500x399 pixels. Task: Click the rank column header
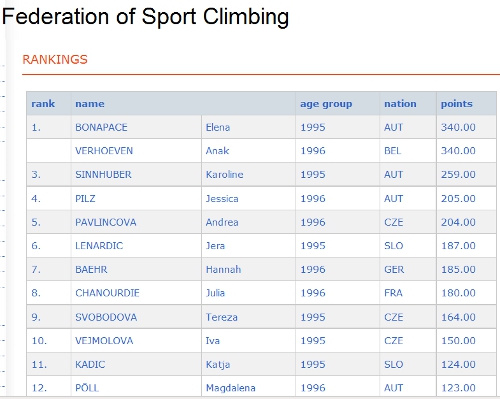click(43, 104)
